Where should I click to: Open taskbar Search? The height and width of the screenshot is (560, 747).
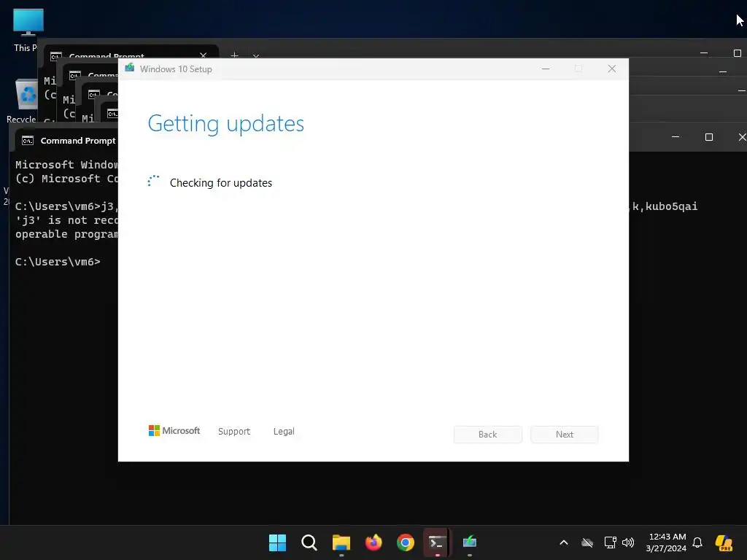[x=309, y=542]
